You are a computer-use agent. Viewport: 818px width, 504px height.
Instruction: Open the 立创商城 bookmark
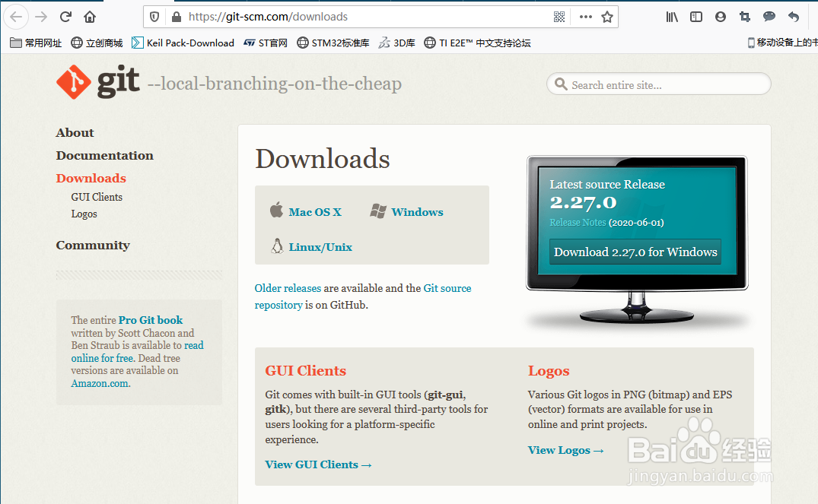(x=97, y=43)
